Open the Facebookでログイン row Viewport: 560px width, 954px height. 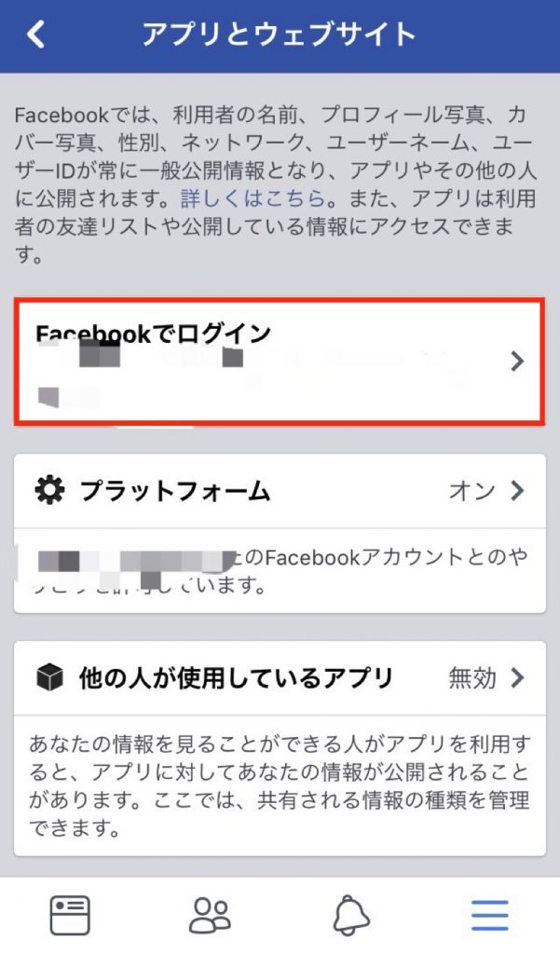[280, 361]
